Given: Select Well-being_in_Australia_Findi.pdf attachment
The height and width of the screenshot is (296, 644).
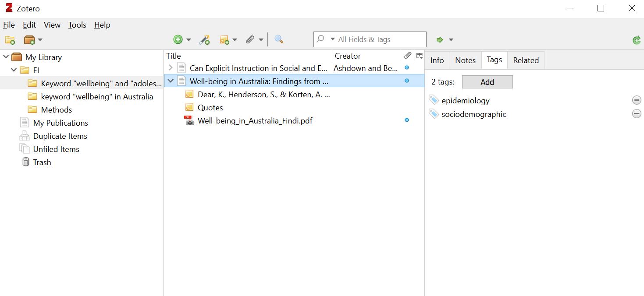Looking at the screenshot, I should pyautogui.click(x=255, y=120).
